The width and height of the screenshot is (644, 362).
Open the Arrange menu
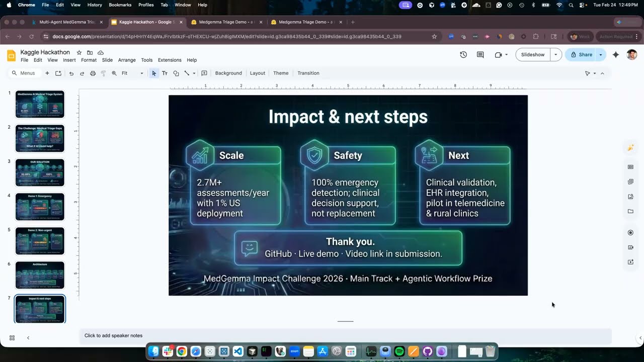point(127,60)
